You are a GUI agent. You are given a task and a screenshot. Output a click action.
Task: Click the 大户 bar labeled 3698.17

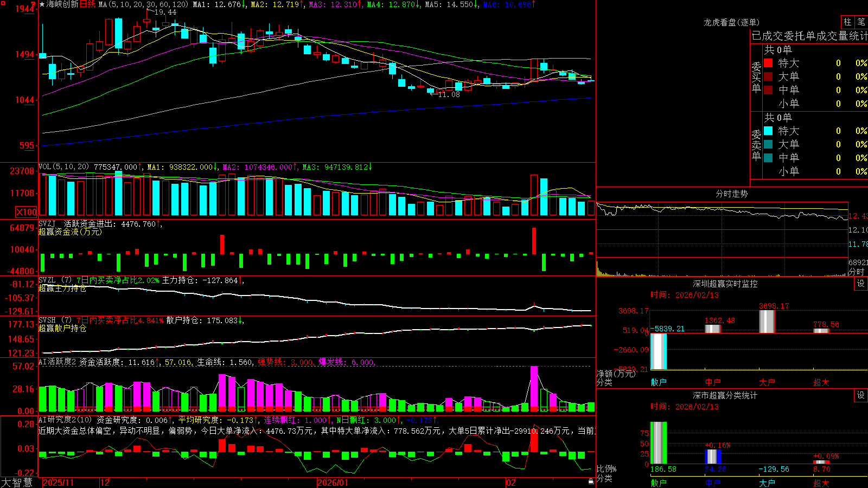coord(767,322)
